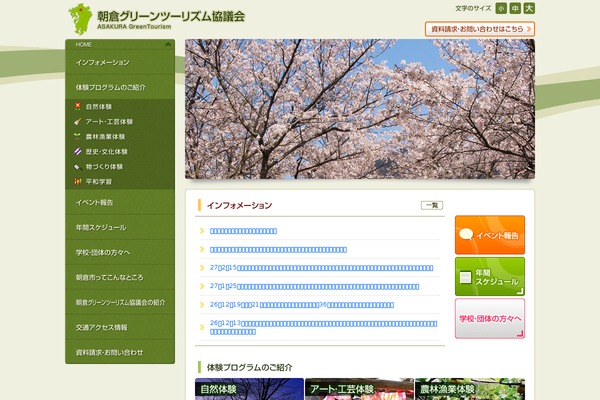Click the アート・工芸体験 brush icon
Viewport: 600px width, 400px height.
(x=77, y=121)
